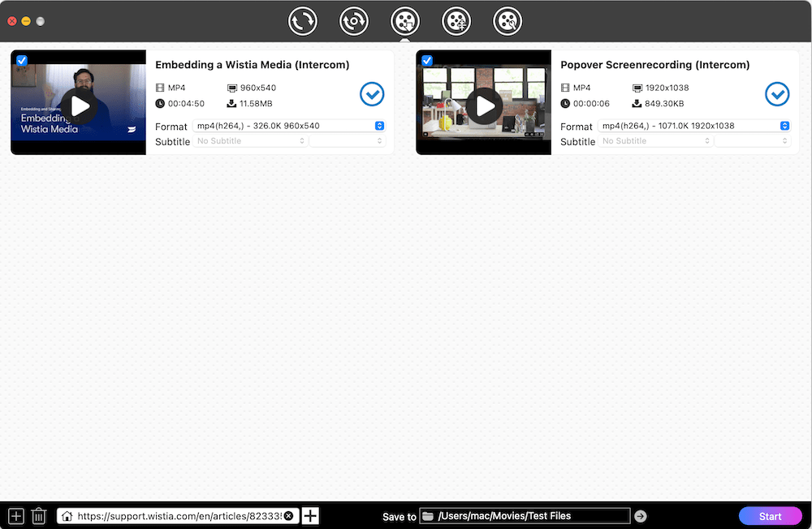Image resolution: width=812 pixels, height=529 pixels.
Task: Click the support.wistia.com URL field
Action: coord(179,516)
